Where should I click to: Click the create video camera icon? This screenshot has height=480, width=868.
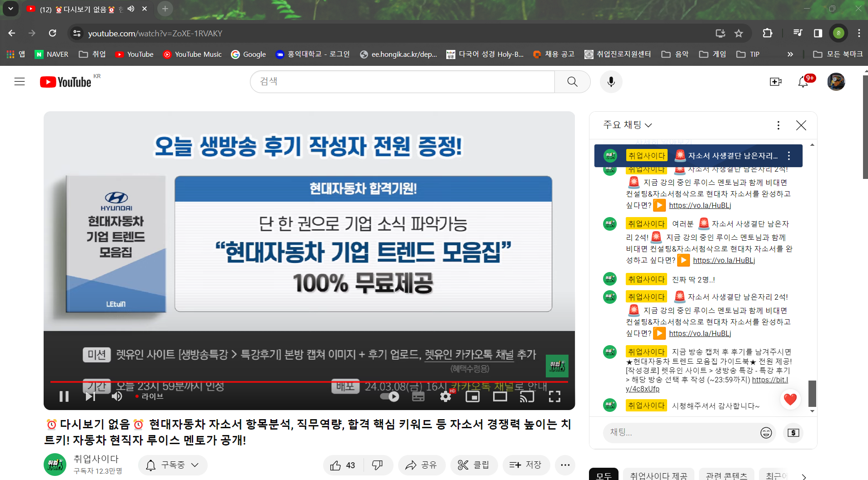[x=775, y=82]
